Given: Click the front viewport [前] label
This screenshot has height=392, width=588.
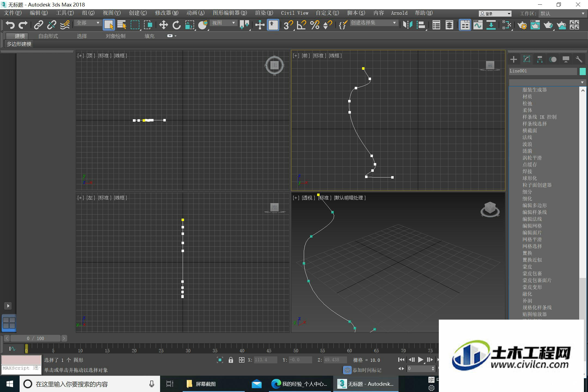Looking at the screenshot, I should coord(305,56).
